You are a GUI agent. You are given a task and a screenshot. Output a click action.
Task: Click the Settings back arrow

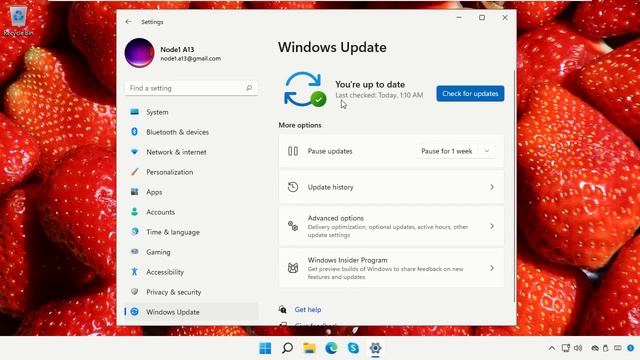pyautogui.click(x=129, y=22)
